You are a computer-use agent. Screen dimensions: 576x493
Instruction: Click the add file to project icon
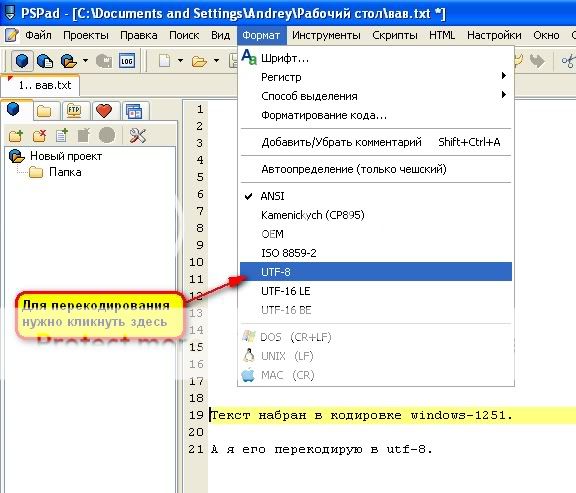[62, 136]
